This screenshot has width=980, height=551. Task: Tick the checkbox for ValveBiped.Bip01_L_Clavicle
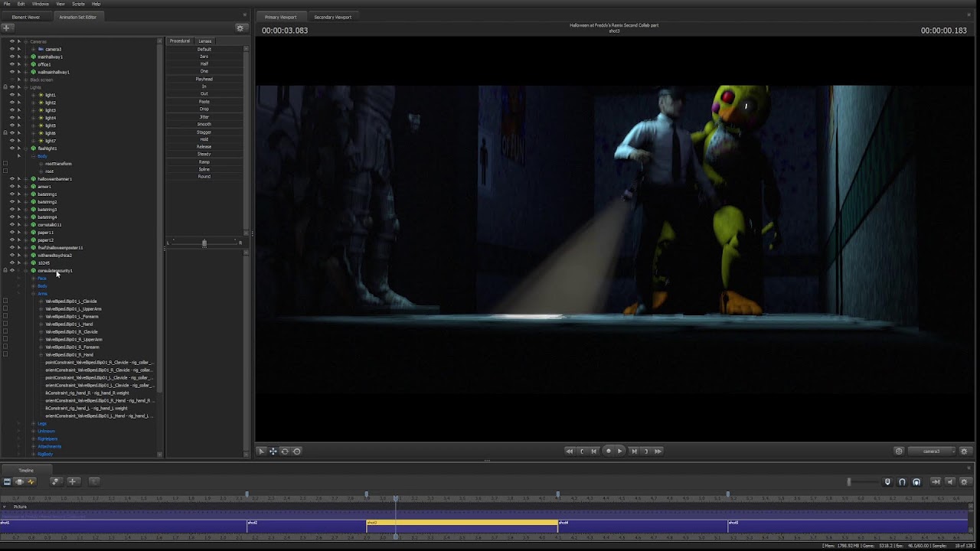(x=5, y=302)
